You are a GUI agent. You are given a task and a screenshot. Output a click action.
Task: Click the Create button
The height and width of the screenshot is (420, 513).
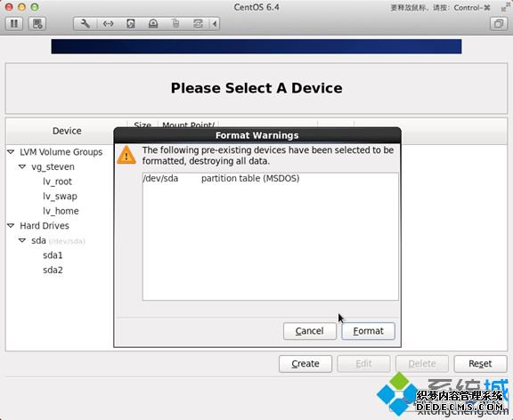305,364
